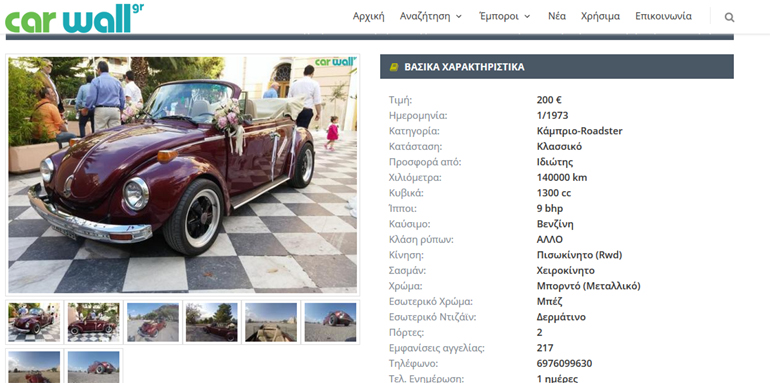Click the colour value Μπορντό (Μεταλλικό)
The image size is (770, 383).
[x=589, y=286]
